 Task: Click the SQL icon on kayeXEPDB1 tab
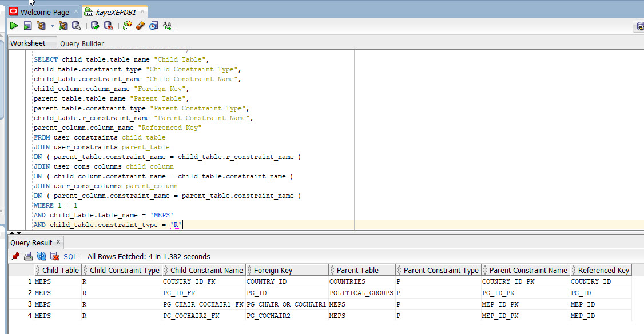(88, 12)
